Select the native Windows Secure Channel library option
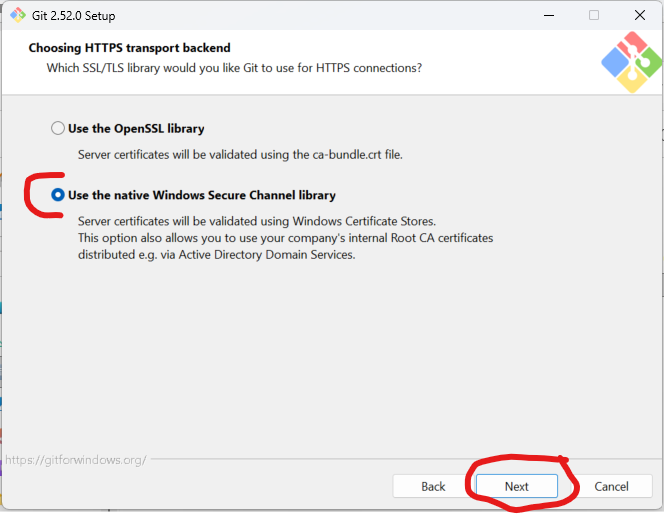 58,195
